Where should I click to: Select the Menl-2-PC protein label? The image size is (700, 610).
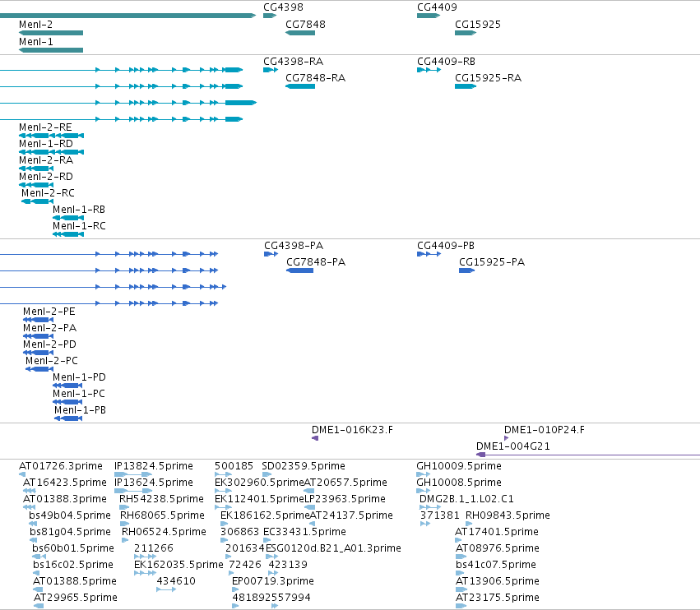(x=52, y=361)
